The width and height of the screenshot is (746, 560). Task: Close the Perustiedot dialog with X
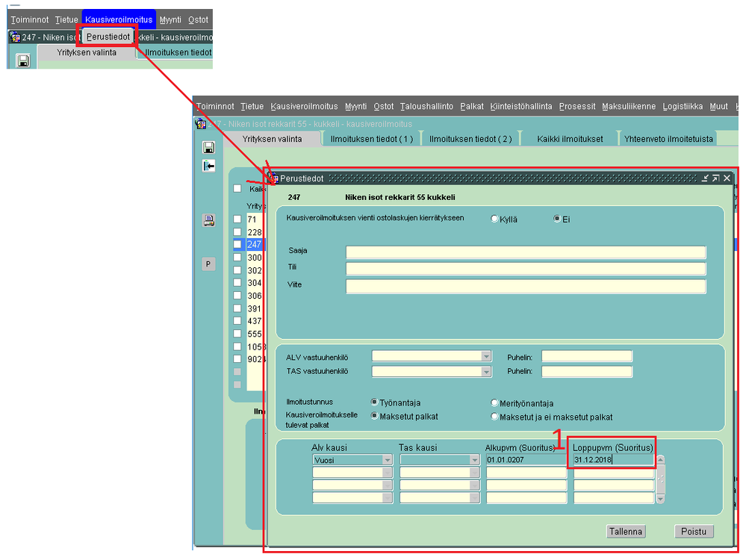pyautogui.click(x=727, y=178)
